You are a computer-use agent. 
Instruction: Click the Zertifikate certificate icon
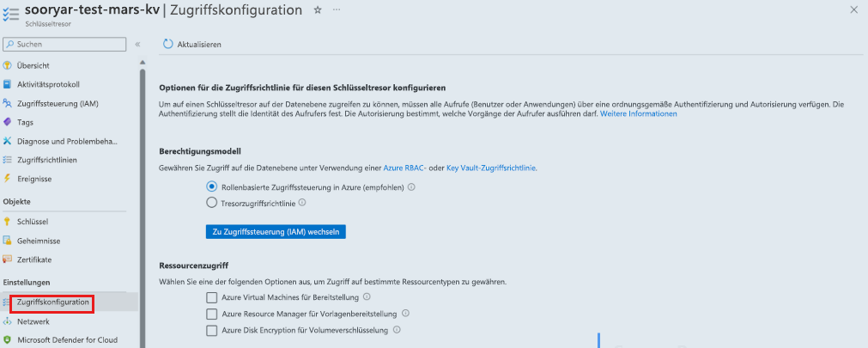(7, 259)
